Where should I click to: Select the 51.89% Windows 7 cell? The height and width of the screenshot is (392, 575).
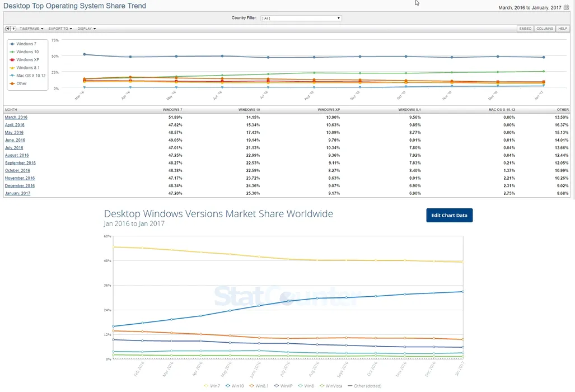click(175, 118)
